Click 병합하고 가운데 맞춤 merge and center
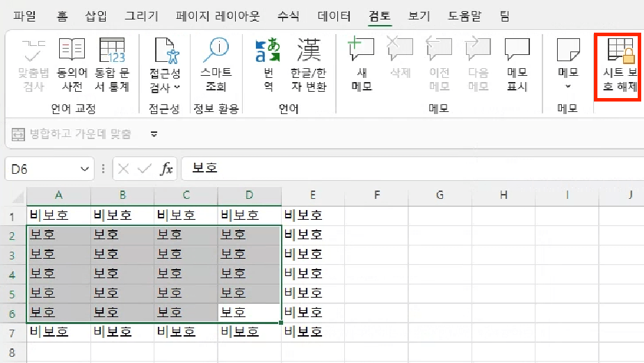This screenshot has width=644, height=363. pyautogui.click(x=72, y=134)
